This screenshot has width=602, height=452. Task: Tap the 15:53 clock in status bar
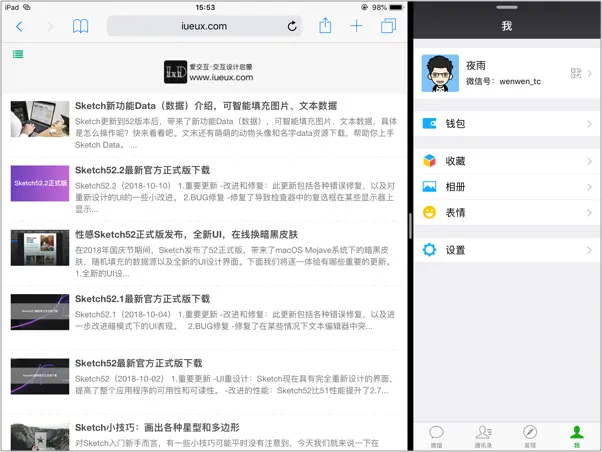point(205,7)
